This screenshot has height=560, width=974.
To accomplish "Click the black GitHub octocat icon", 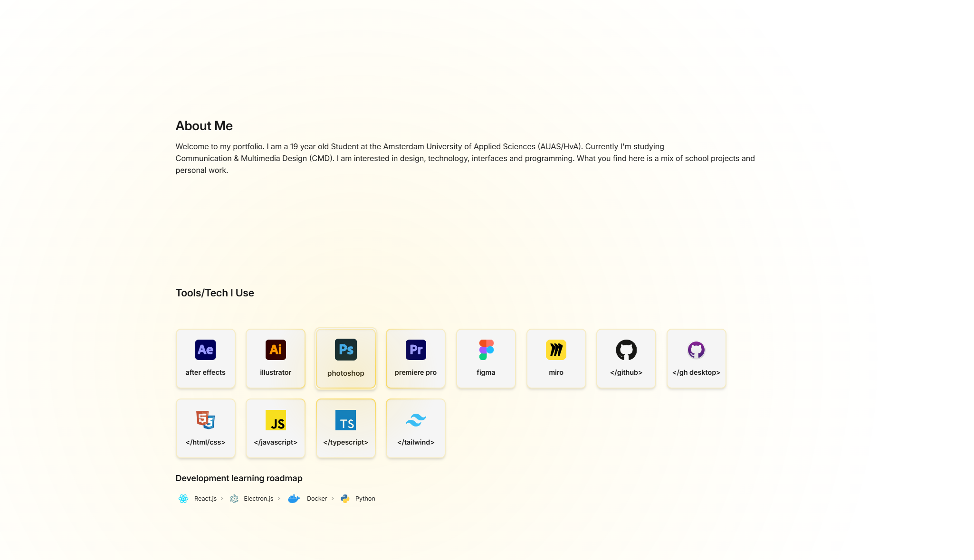I will (x=626, y=350).
